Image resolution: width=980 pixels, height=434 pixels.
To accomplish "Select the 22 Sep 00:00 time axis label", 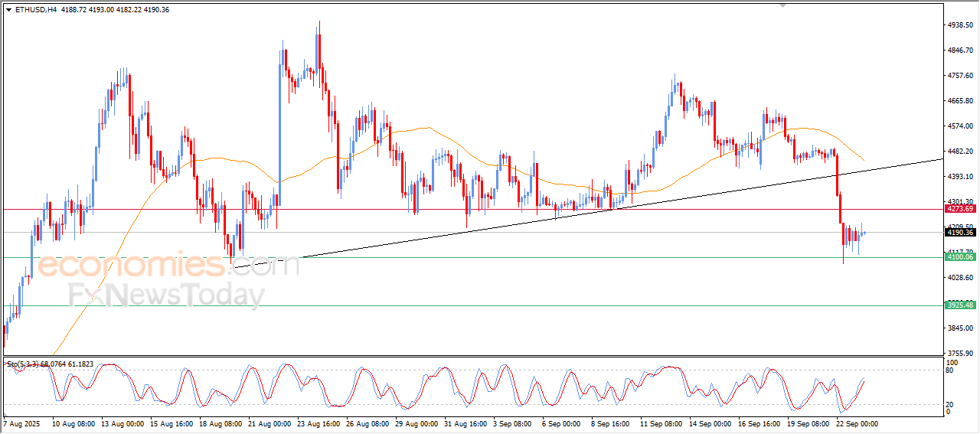I will (x=857, y=423).
